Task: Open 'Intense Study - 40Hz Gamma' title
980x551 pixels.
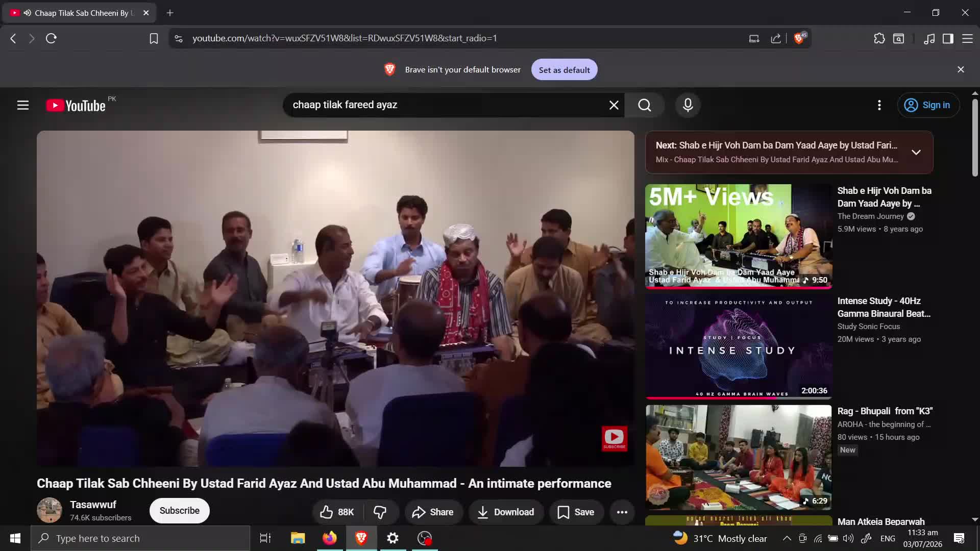Action: [884, 307]
